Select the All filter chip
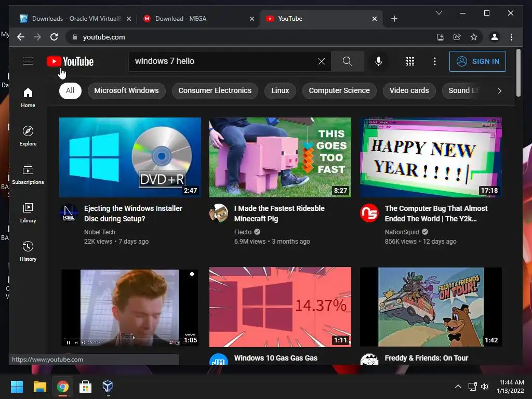 point(70,90)
